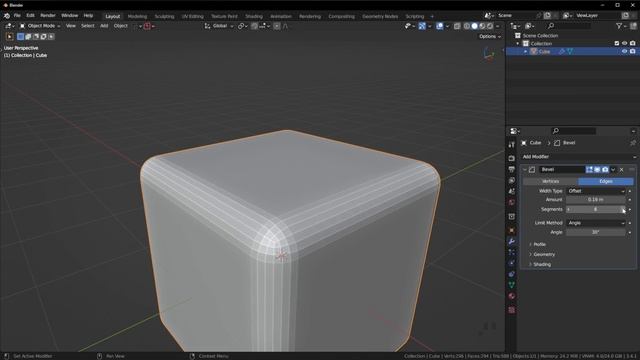640x360 pixels.
Task: Toggle X-ray mode icon
Action: (x=457, y=26)
